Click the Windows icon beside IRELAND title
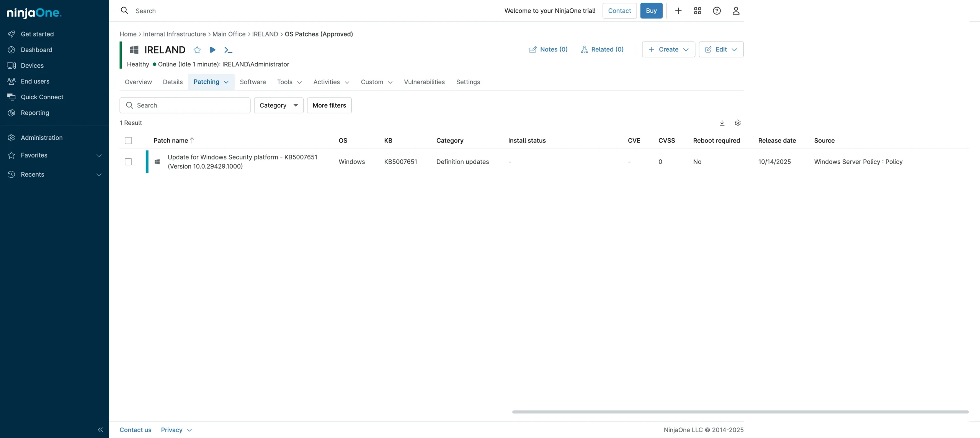Image resolution: width=980 pixels, height=438 pixels. (134, 50)
